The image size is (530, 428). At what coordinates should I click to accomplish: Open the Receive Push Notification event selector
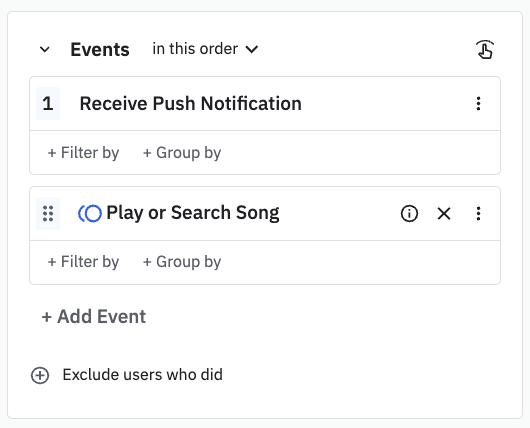pos(191,103)
